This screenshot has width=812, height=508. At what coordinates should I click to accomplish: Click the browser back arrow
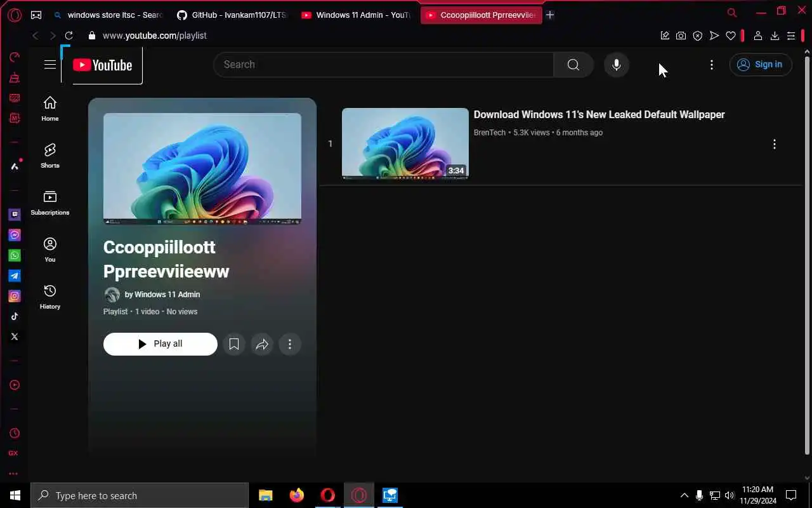(36, 36)
